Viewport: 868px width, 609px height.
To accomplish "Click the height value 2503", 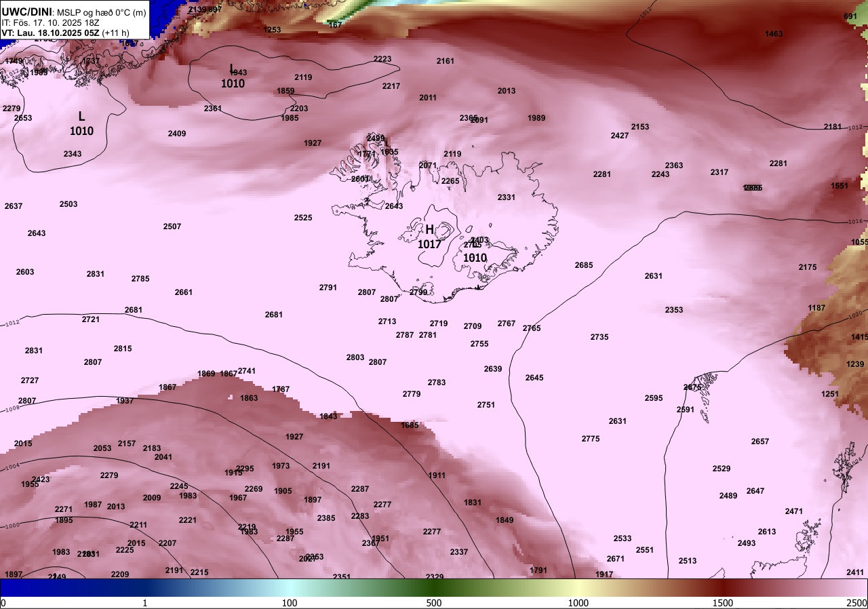I will (x=68, y=205).
